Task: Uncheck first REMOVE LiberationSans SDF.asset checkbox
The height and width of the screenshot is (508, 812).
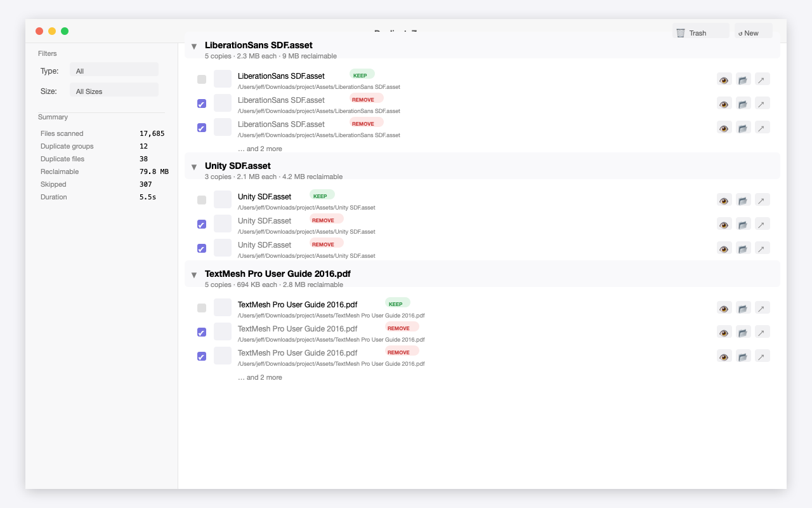Action: pyautogui.click(x=202, y=104)
